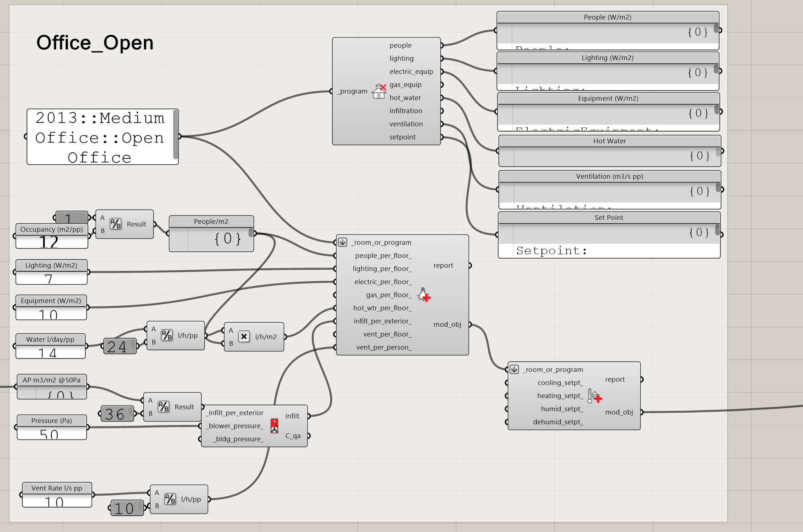Click the house icon on the program component
The image size is (803, 532).
379,91
